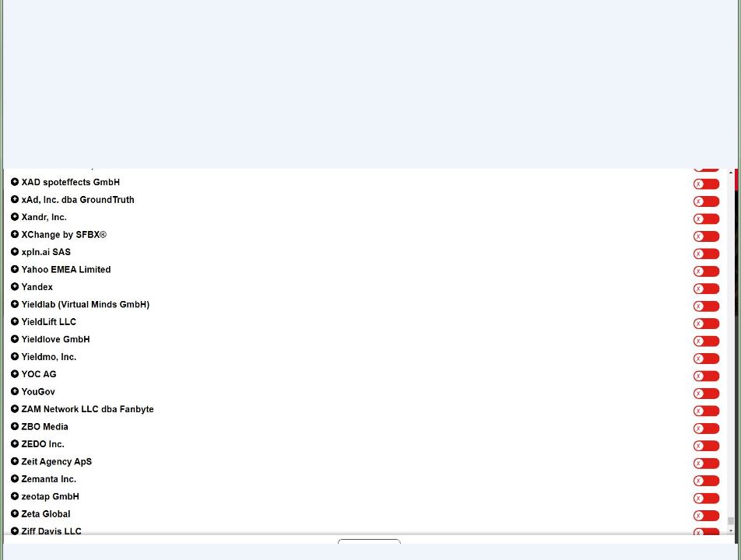The height and width of the screenshot is (560, 741).
Task: Enable the consent toggle for Zeta Global
Action: click(x=707, y=515)
